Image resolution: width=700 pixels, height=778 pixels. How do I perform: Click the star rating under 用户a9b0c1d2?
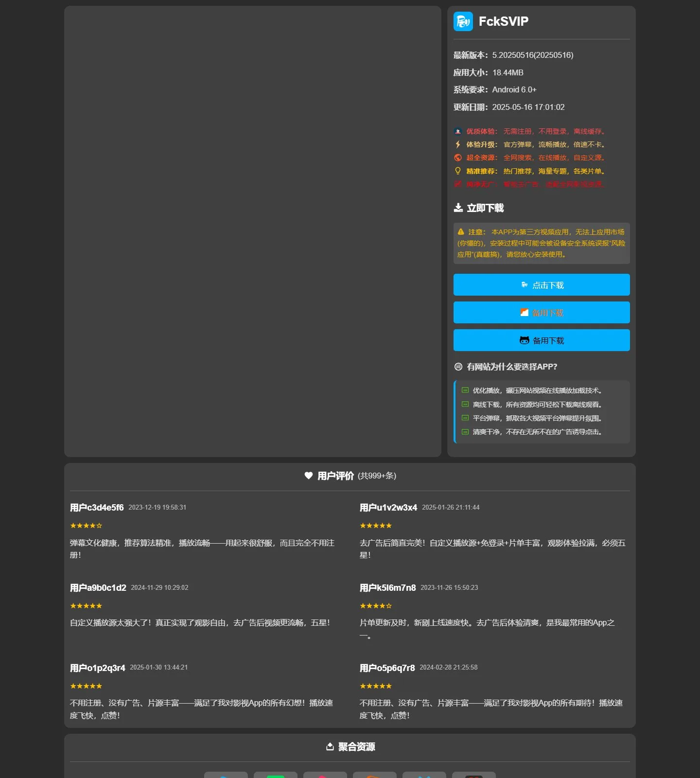pyautogui.click(x=86, y=606)
